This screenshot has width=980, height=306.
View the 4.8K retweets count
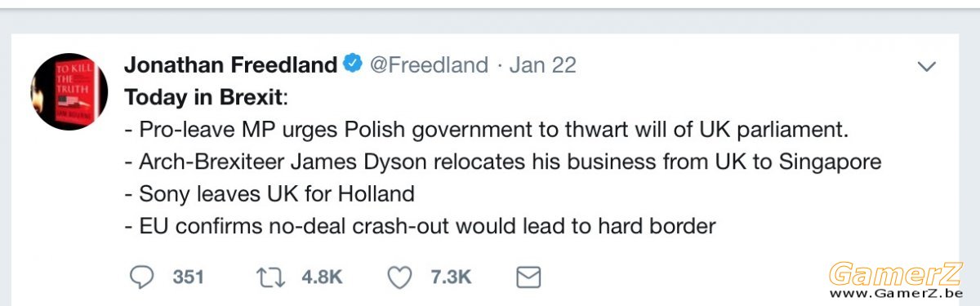pyautogui.click(x=322, y=277)
